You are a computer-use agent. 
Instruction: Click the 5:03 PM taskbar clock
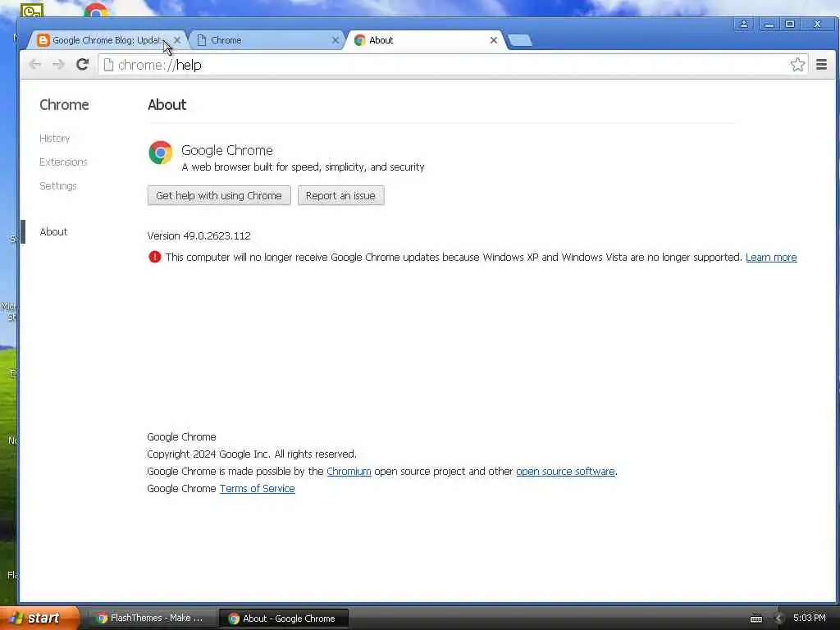[x=810, y=619]
